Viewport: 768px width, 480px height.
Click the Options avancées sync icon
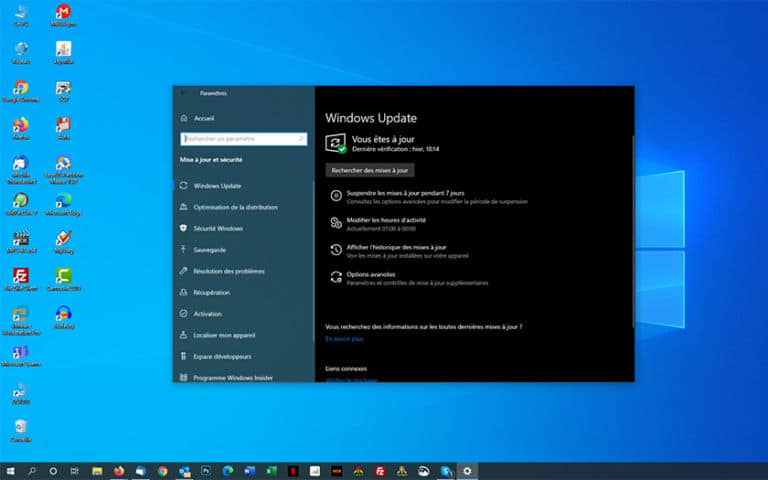pos(335,277)
